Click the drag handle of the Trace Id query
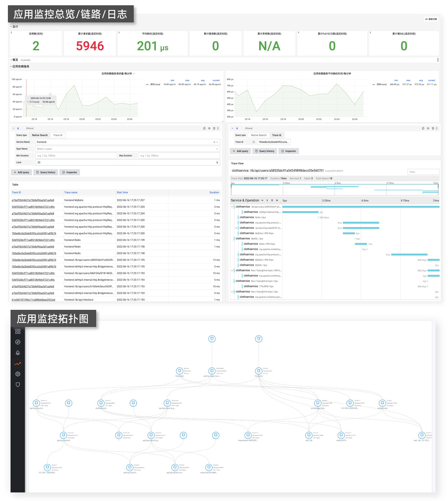This screenshot has width=448, height=501. tap(437, 128)
